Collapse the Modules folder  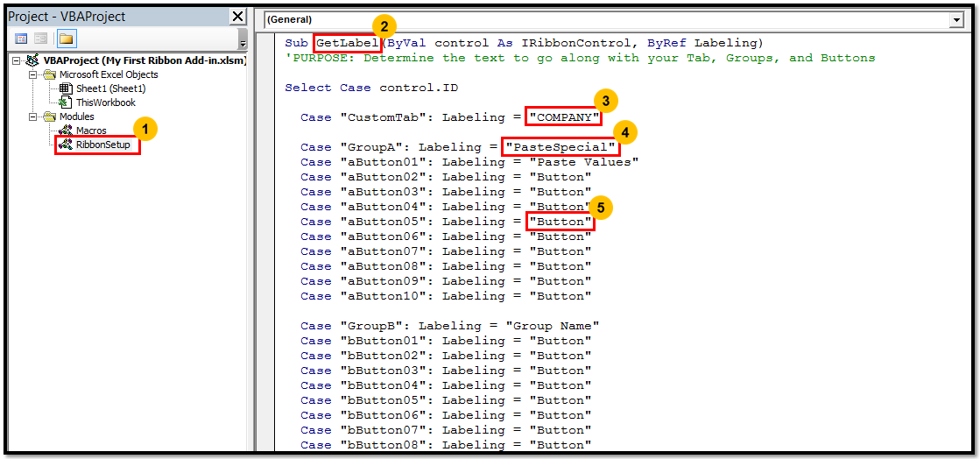click(x=32, y=117)
